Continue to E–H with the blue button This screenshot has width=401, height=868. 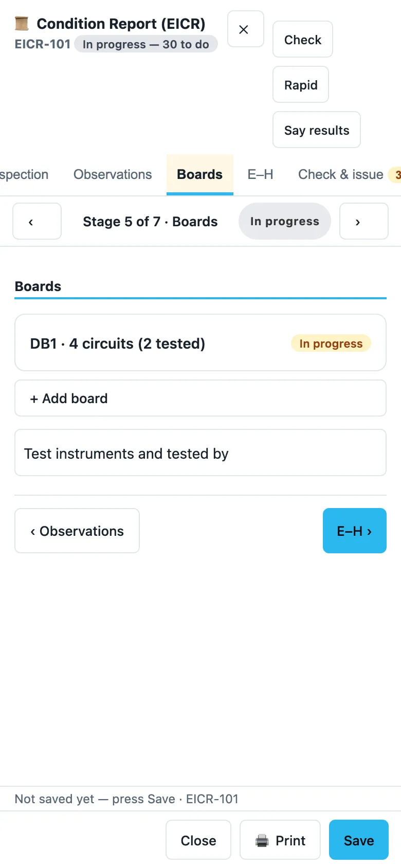point(355,531)
